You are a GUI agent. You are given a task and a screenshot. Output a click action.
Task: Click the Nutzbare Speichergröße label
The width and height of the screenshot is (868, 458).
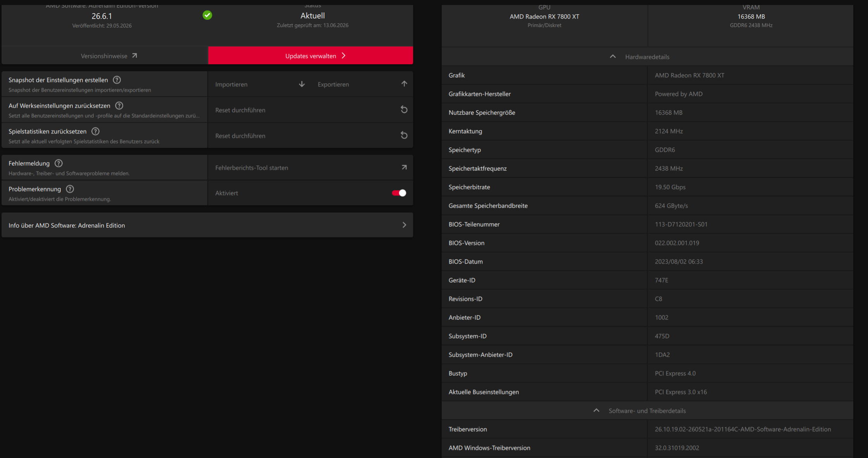[x=482, y=112]
